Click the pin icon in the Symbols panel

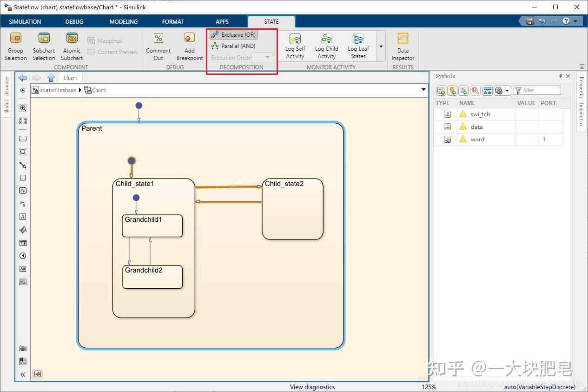560,76
